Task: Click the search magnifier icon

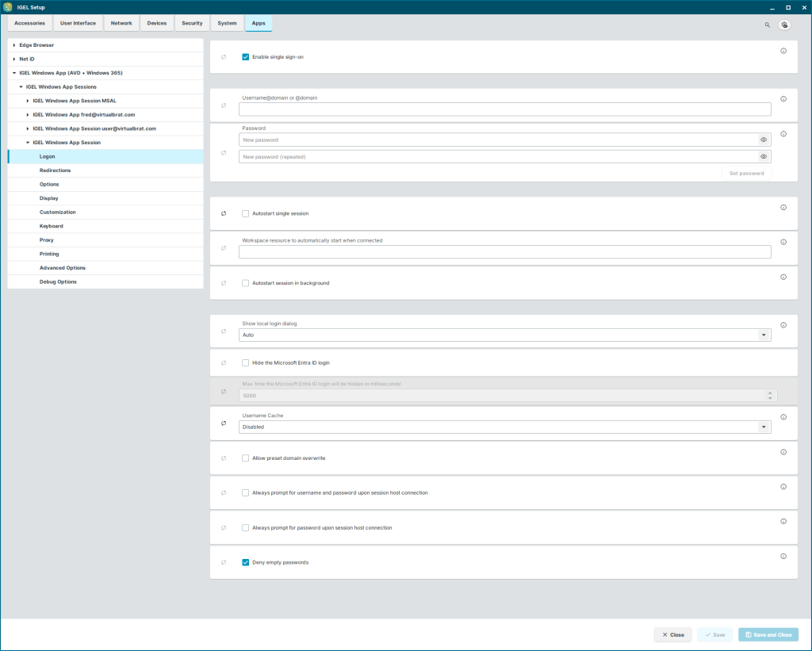Action: coord(767,25)
